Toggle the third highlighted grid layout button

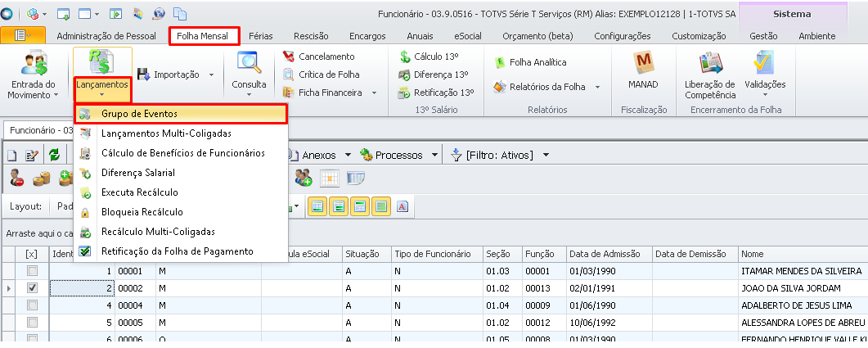click(x=360, y=206)
